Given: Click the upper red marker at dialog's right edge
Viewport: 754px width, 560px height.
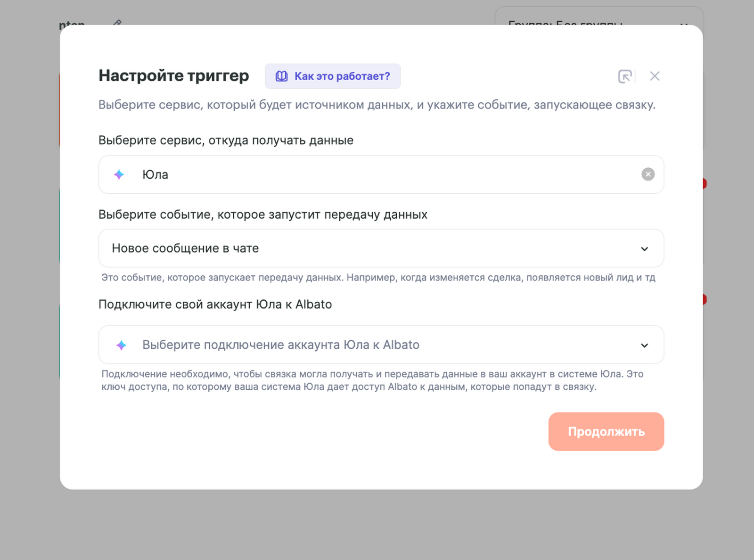Looking at the screenshot, I should click(x=704, y=183).
